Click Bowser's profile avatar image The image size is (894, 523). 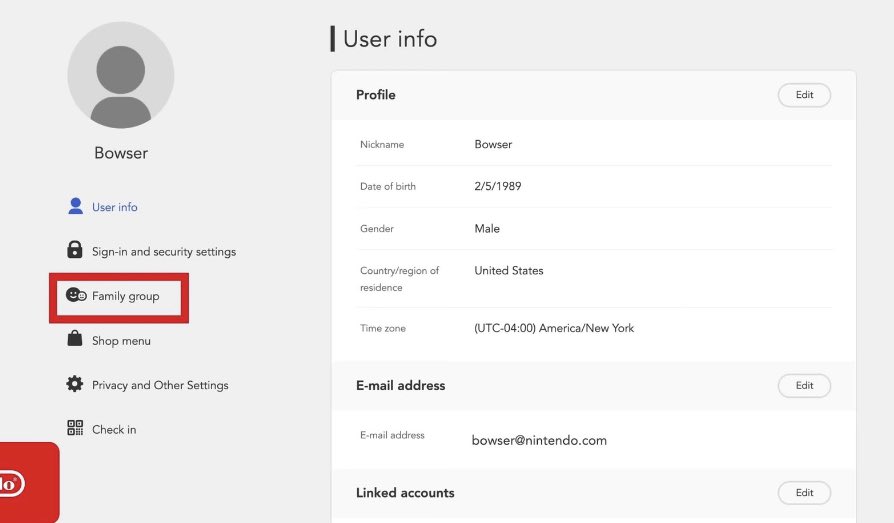[121, 75]
